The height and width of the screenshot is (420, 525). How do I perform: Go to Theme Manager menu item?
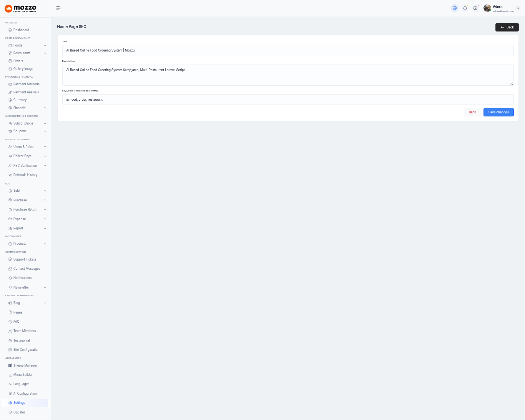point(25,365)
